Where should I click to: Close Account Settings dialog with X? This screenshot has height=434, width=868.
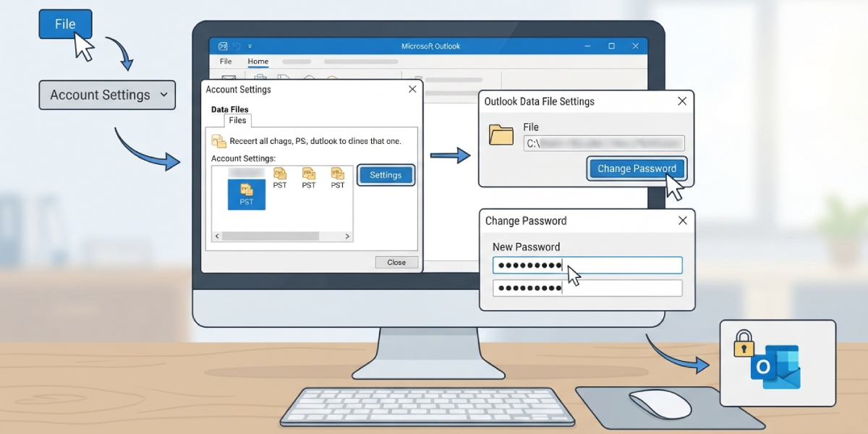[x=412, y=89]
